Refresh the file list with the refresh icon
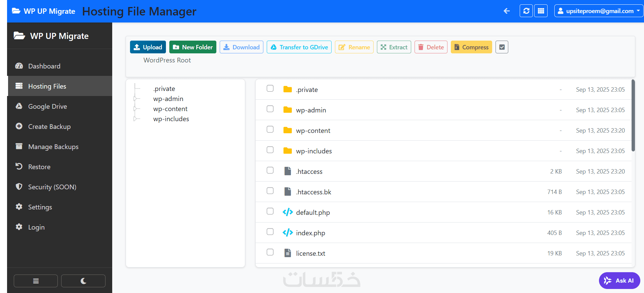644x293 pixels. coord(526,11)
